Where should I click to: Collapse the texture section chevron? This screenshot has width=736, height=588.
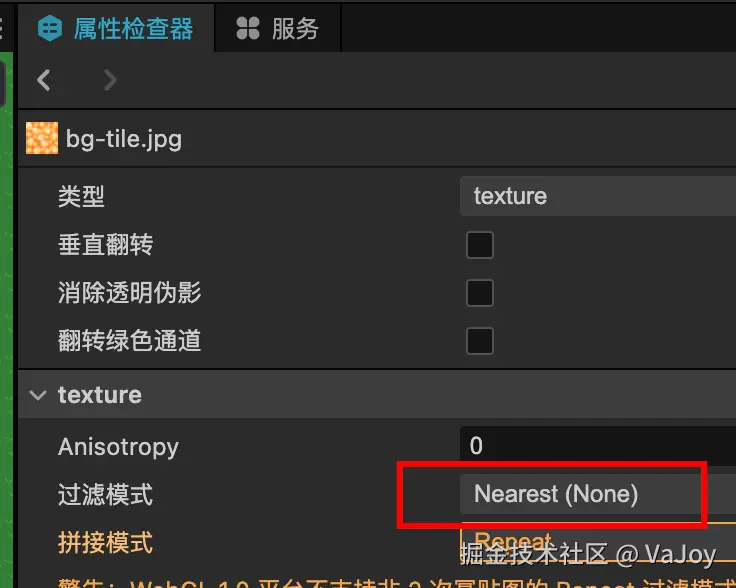click(38, 395)
